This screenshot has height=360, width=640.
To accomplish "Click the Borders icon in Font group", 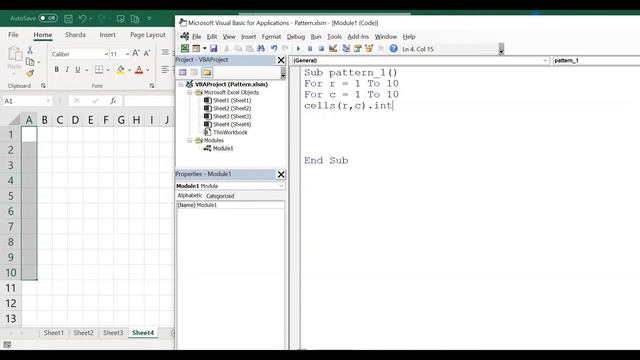I will coord(99,70).
